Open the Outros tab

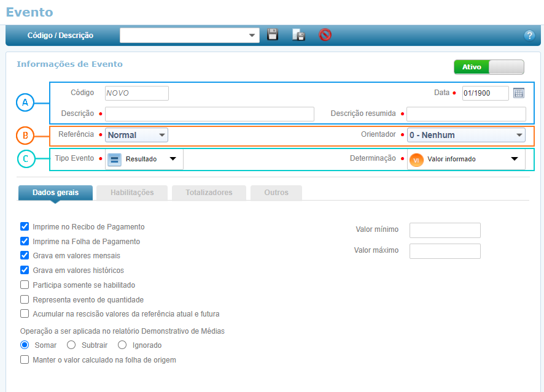(x=276, y=193)
